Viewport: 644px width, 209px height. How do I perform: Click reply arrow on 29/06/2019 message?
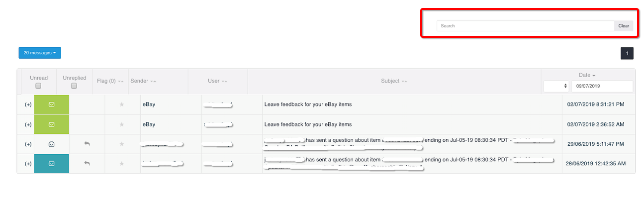[x=87, y=144]
